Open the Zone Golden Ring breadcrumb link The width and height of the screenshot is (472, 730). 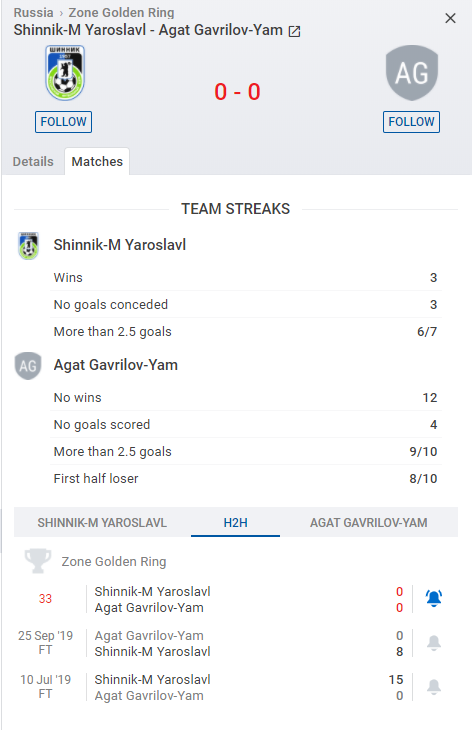pyautogui.click(x=121, y=13)
